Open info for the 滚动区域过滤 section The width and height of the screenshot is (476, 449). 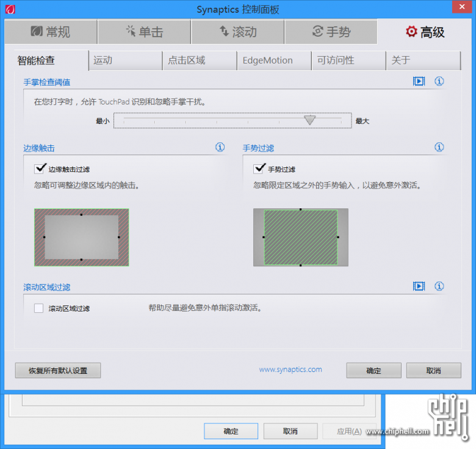point(439,286)
